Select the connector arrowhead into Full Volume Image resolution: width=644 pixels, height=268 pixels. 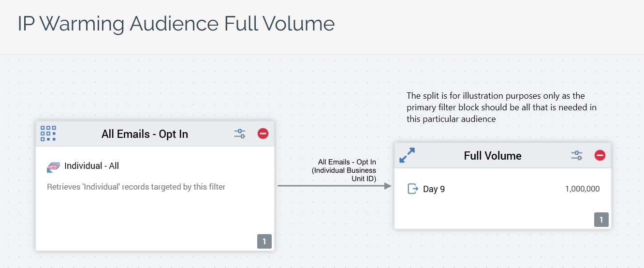387,186
